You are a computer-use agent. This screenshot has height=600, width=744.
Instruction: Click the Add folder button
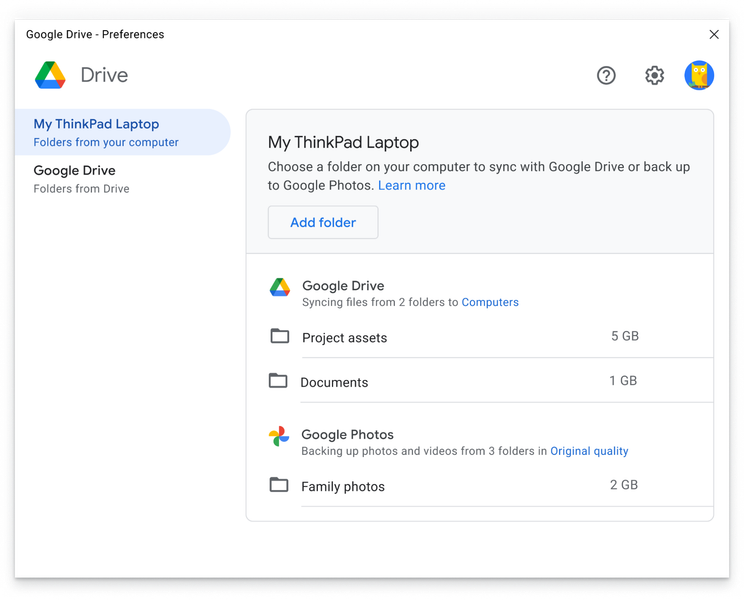(323, 222)
